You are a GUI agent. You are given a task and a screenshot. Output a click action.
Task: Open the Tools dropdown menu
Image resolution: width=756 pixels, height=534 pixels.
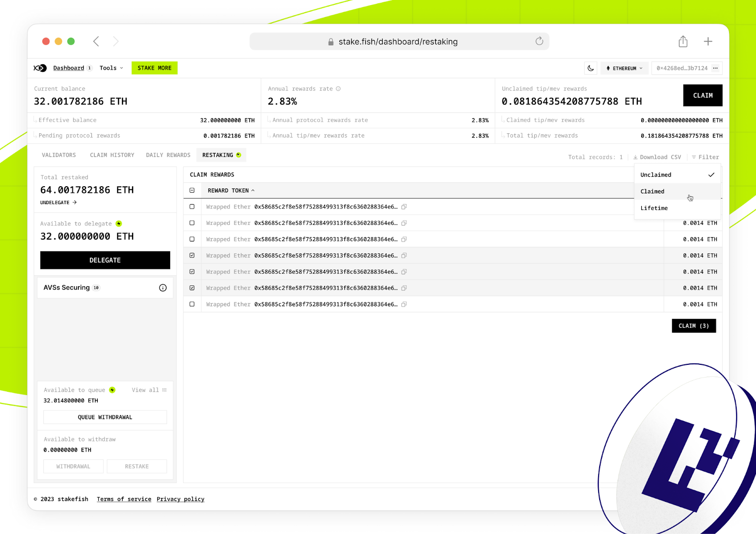click(x=112, y=68)
